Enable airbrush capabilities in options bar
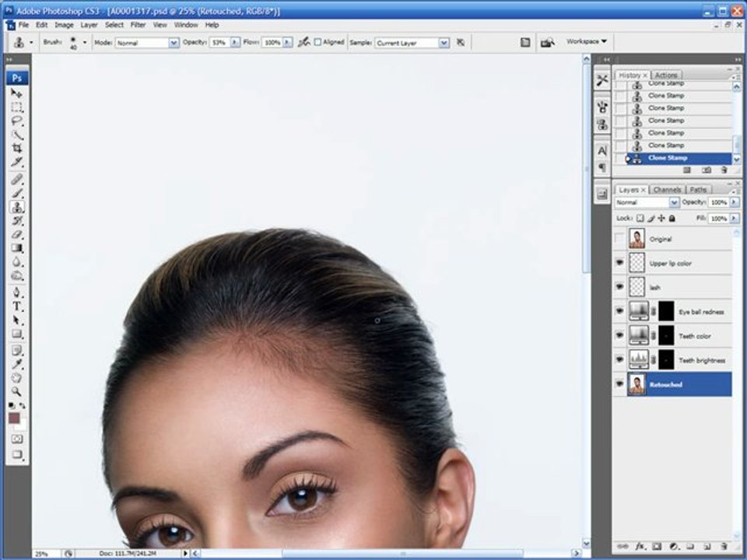 303,42
